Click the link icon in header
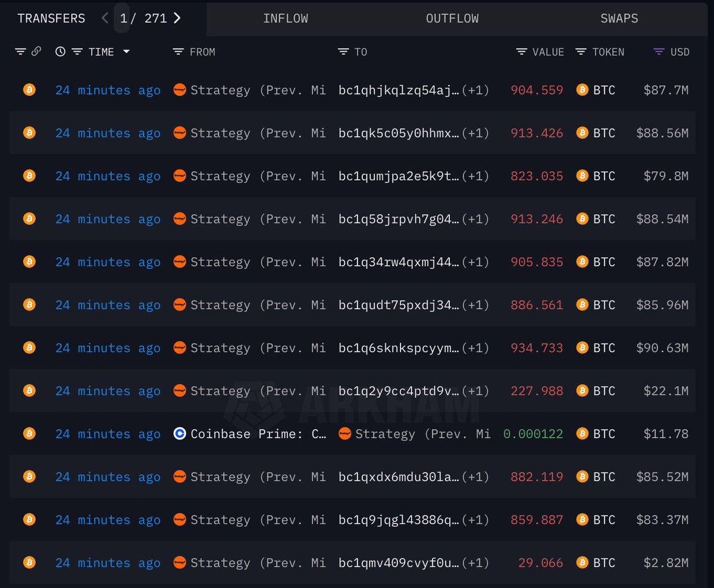The width and height of the screenshot is (714, 588). 36,52
